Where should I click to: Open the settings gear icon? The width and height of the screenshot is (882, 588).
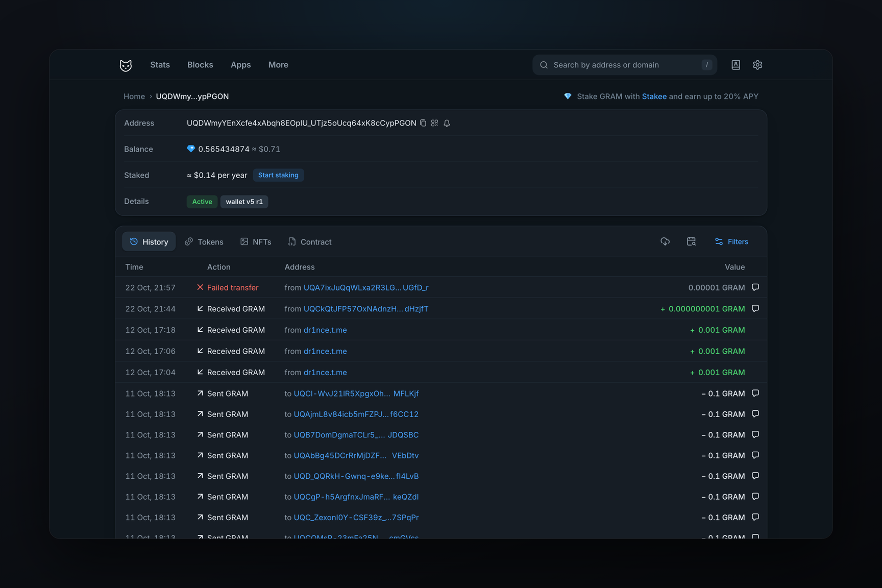click(x=757, y=65)
